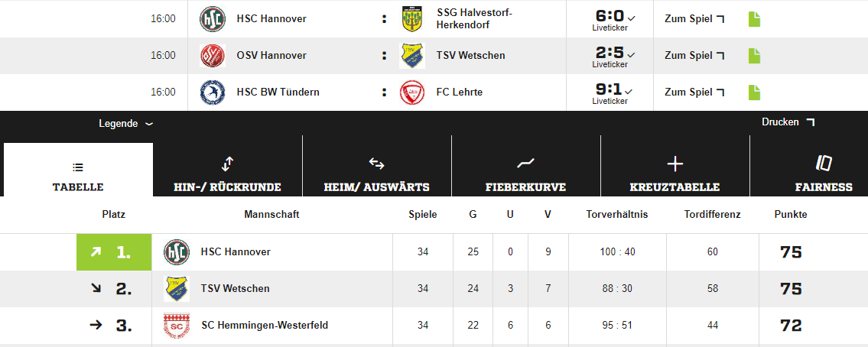Switch to the Hin-/Rückrunde tab
Screen dimensions: 868x347
tap(227, 174)
